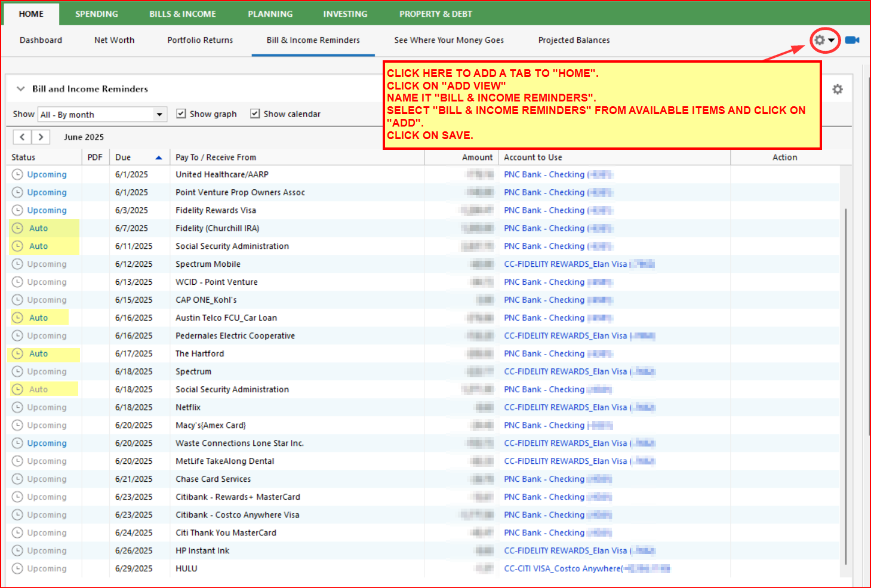Click the clock icon for Citi Thank You MasterCard

[x=17, y=532]
